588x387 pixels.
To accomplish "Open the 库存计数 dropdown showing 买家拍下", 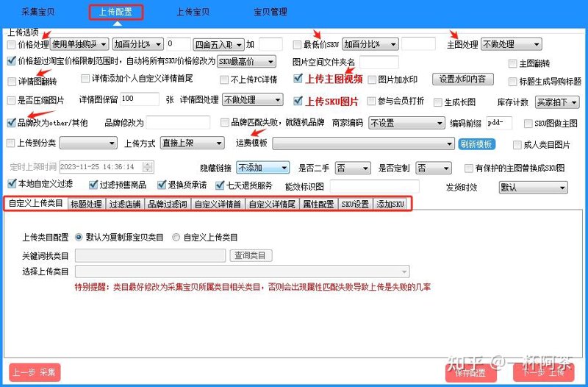I will [557, 102].
